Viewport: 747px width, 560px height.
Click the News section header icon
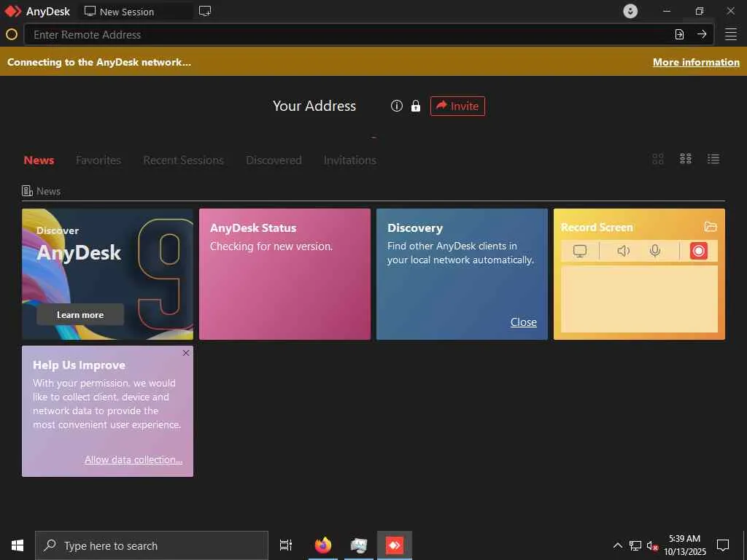tap(27, 191)
